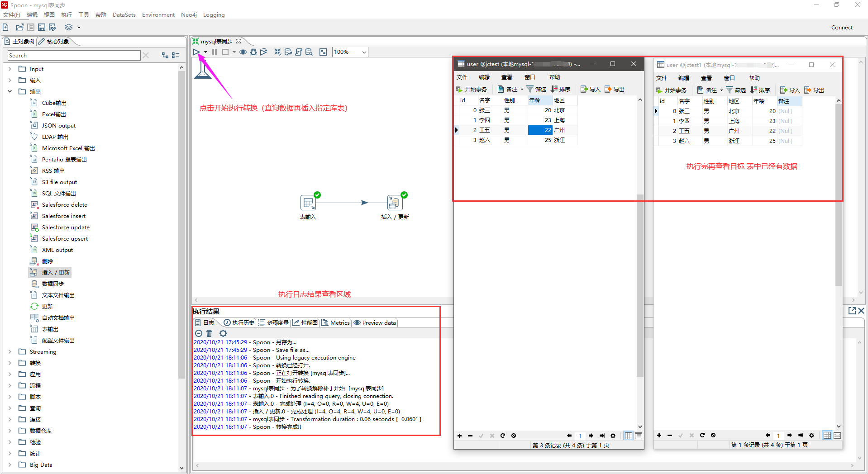
Task: Open the 执行 menu
Action: [x=67, y=15]
